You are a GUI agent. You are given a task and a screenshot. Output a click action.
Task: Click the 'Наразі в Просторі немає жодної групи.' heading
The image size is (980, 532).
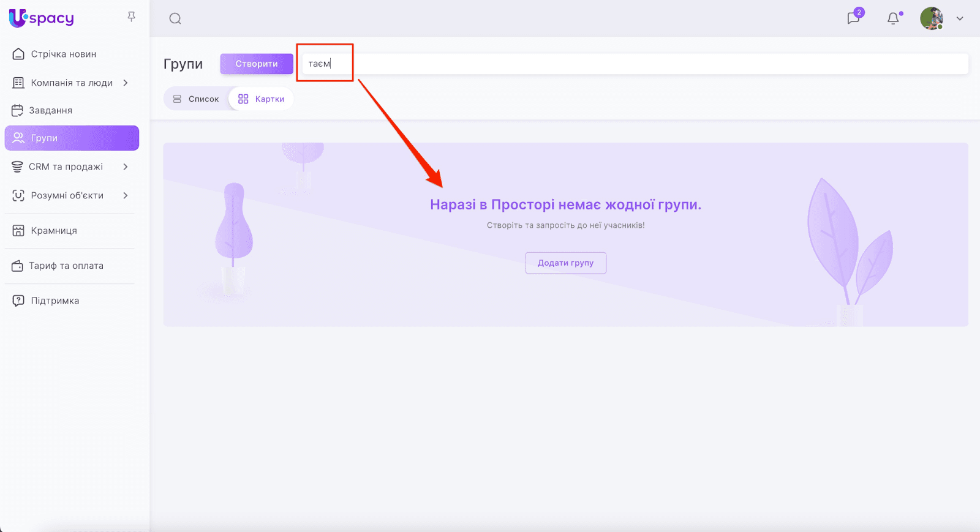pos(566,204)
